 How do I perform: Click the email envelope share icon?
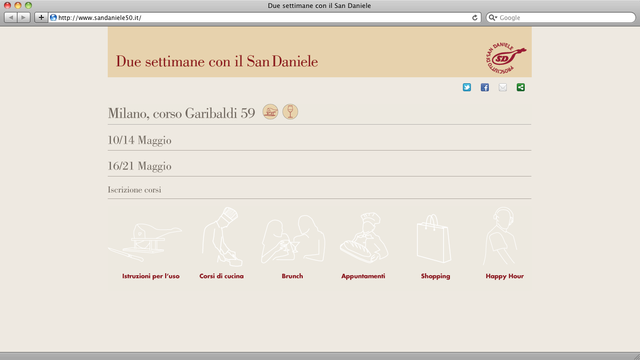tap(502, 87)
